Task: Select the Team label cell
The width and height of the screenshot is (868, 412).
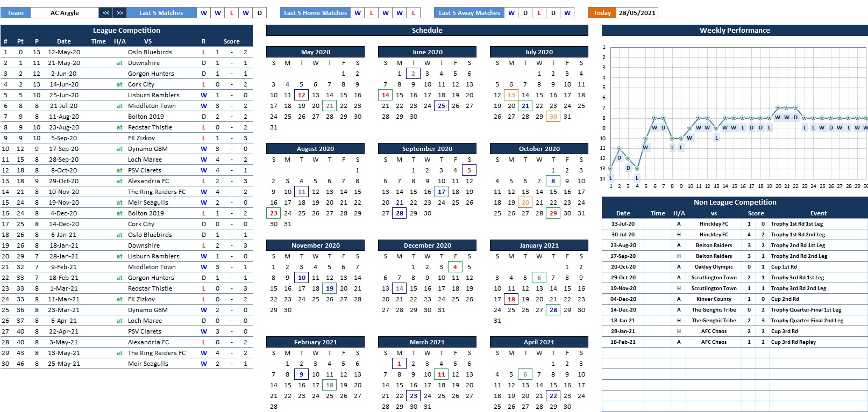Action: pos(16,13)
